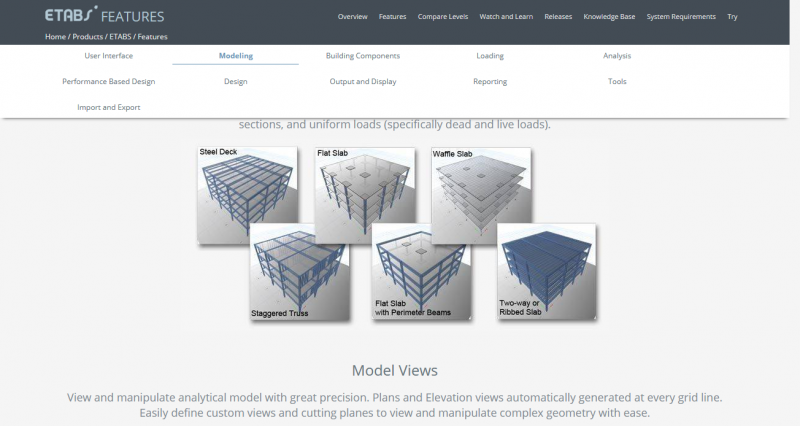This screenshot has width=800, height=426.
Task: Click the Try nav link
Action: tap(732, 17)
